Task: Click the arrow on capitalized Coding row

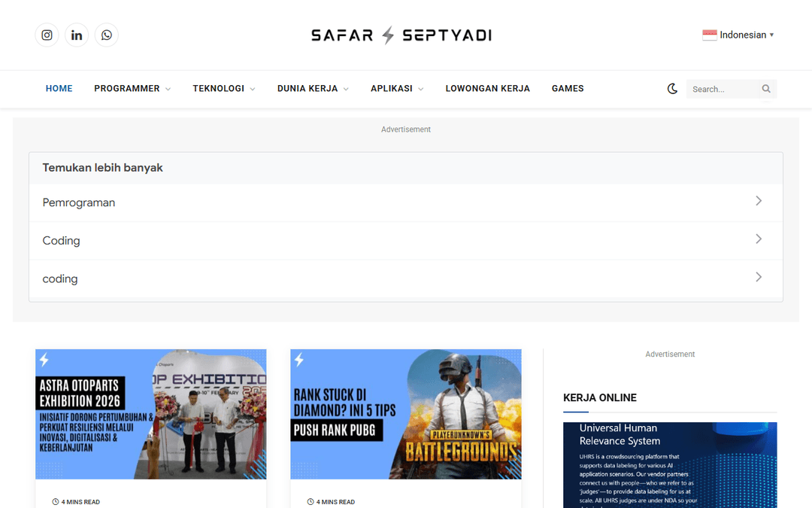Action: coord(759,239)
